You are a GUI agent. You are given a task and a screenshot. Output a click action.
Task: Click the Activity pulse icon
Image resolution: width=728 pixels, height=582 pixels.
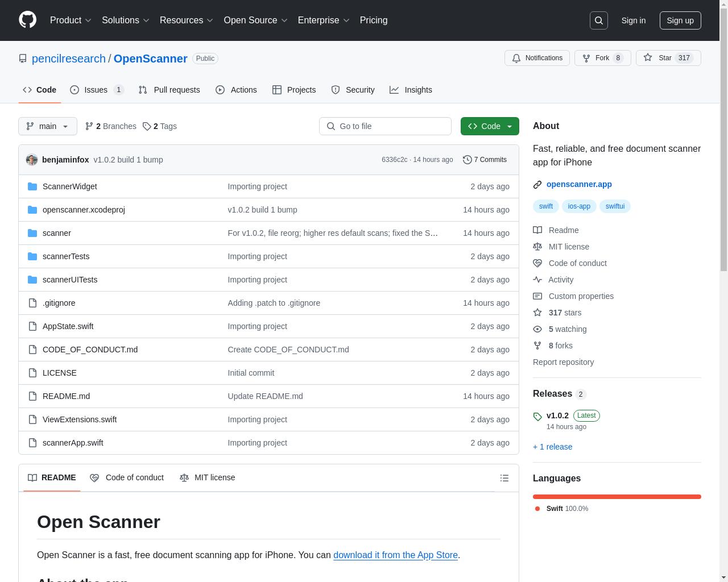(537, 280)
